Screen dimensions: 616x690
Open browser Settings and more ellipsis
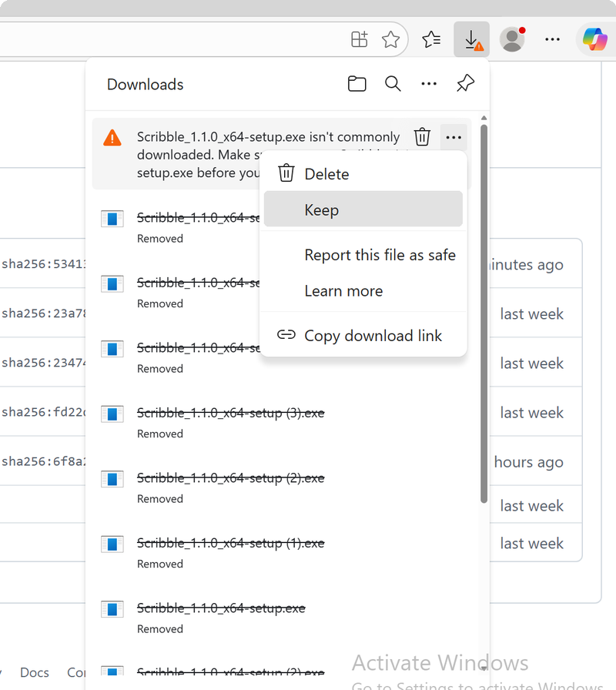[x=552, y=39]
